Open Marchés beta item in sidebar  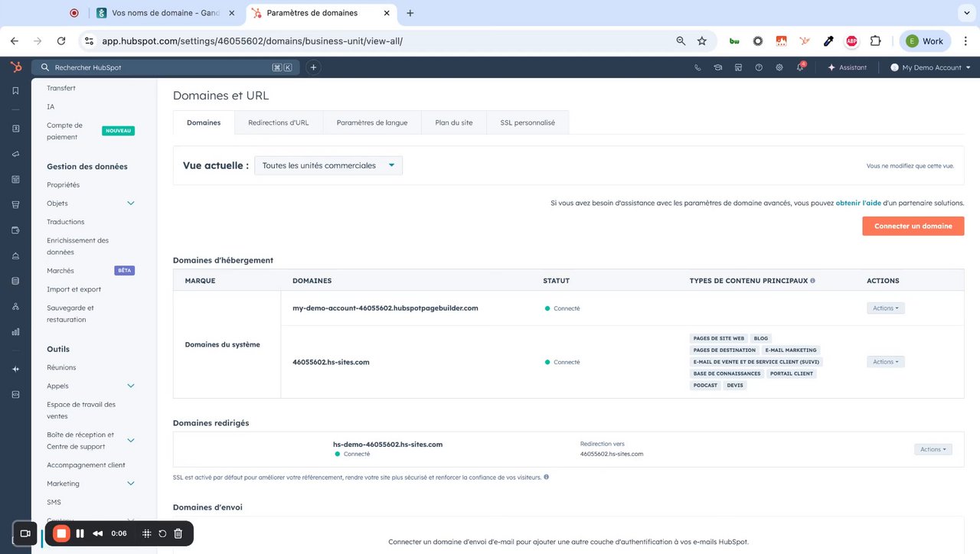tap(60, 271)
